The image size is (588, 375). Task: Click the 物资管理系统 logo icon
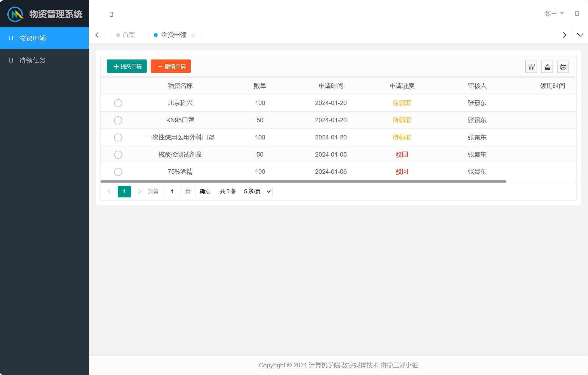coord(15,14)
